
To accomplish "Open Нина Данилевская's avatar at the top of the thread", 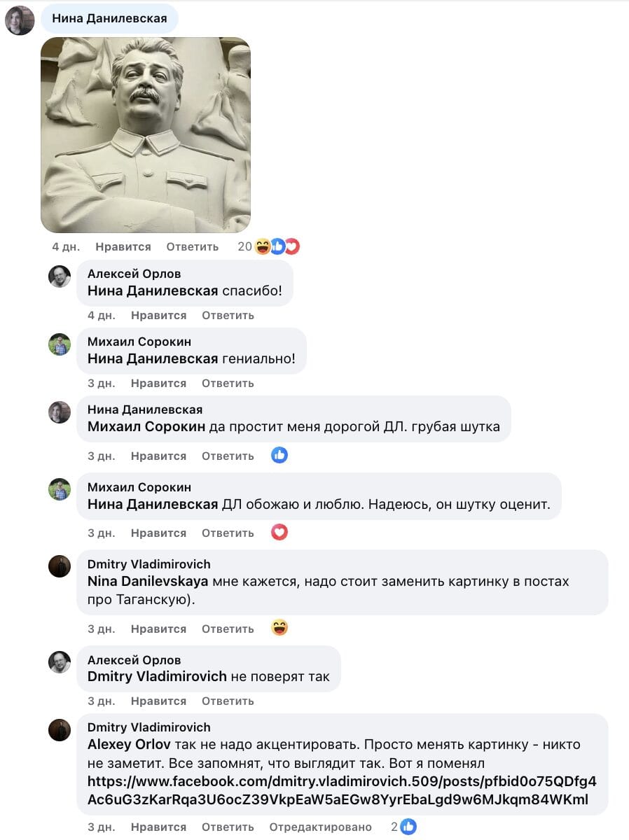I will tap(20, 20).
